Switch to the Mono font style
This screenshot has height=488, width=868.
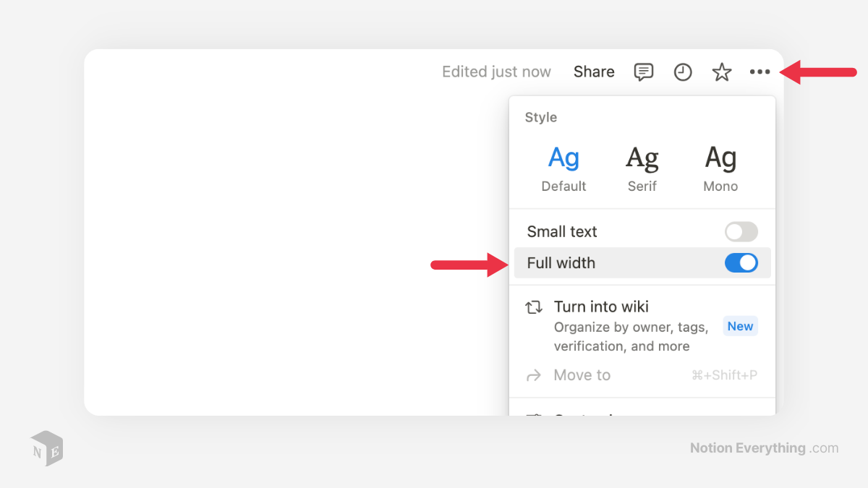720,168
